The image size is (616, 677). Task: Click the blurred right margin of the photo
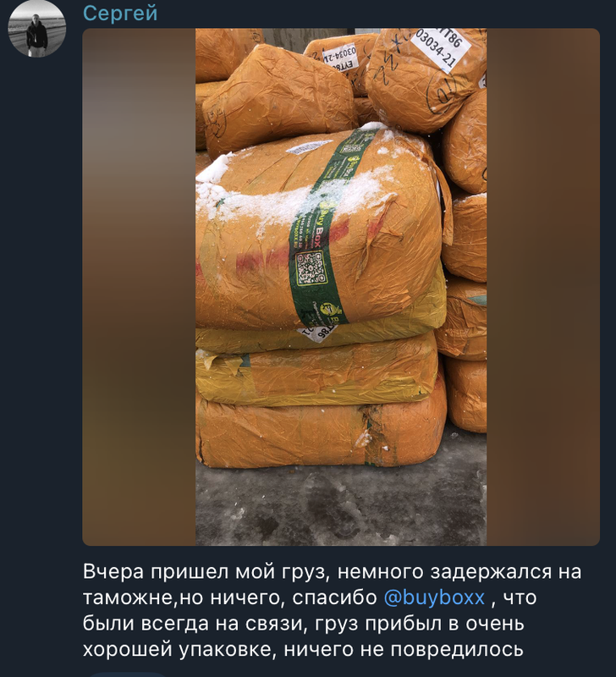point(543,287)
